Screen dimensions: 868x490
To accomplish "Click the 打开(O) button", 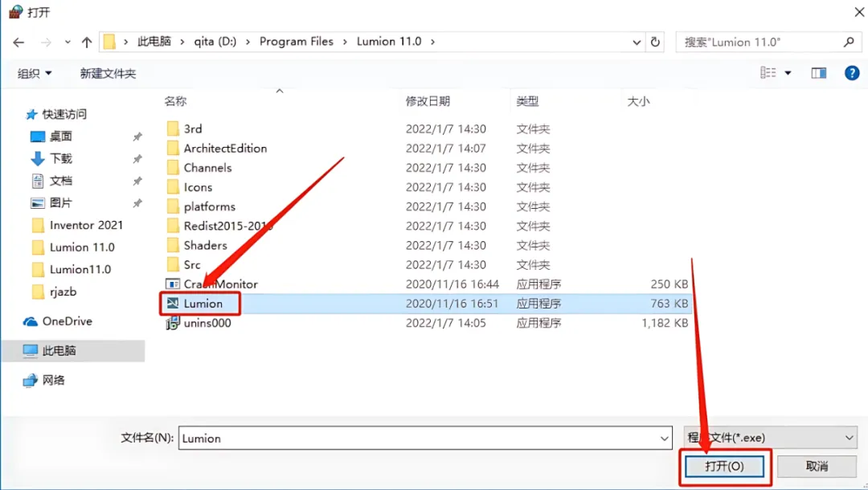I will click(x=724, y=466).
